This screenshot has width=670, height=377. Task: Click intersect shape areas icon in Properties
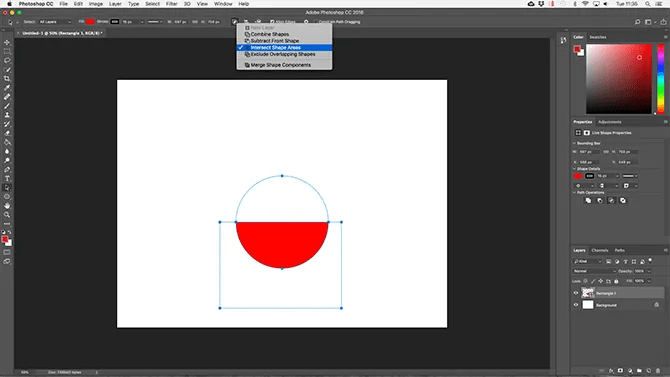click(x=611, y=200)
